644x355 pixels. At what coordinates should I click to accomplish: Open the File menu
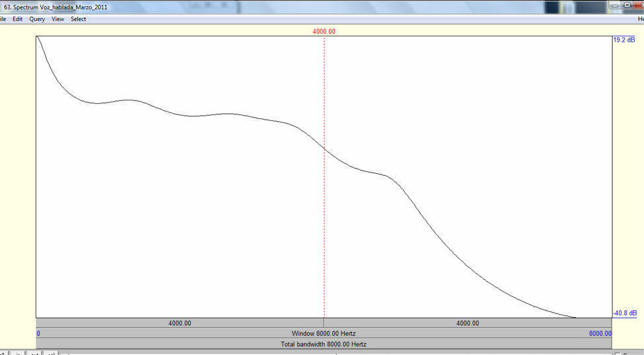pos(3,19)
